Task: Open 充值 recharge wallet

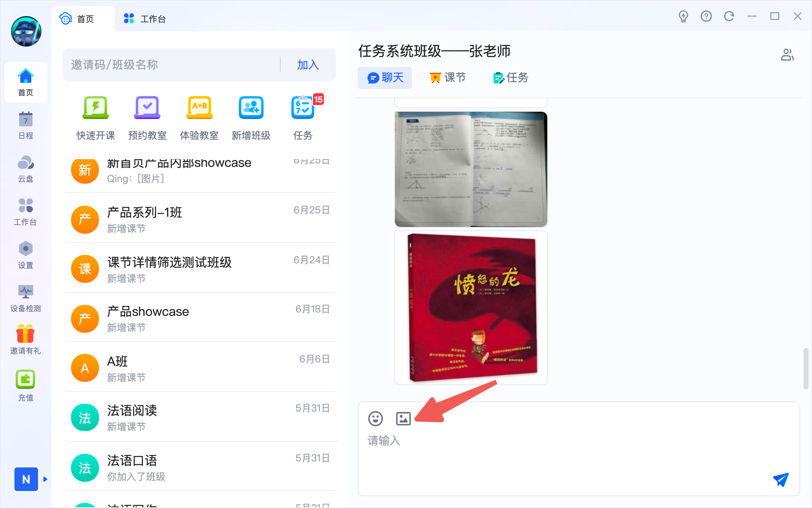Action: (26, 386)
